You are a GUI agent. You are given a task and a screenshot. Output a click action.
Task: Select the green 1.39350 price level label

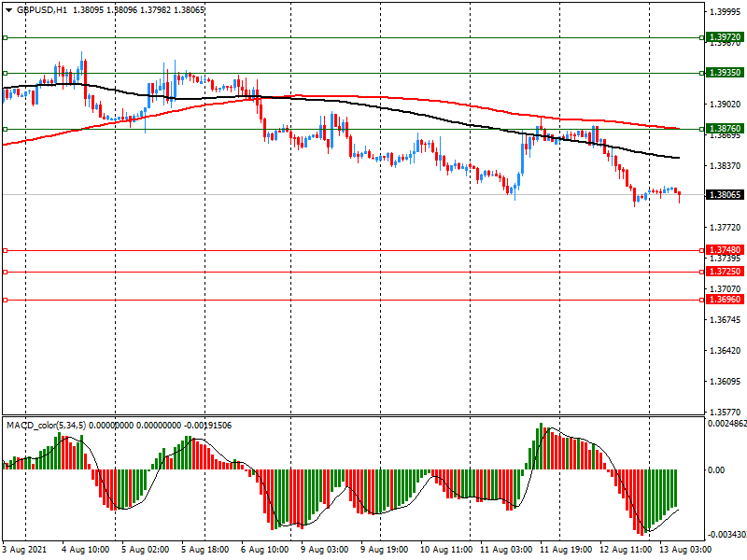[x=725, y=73]
